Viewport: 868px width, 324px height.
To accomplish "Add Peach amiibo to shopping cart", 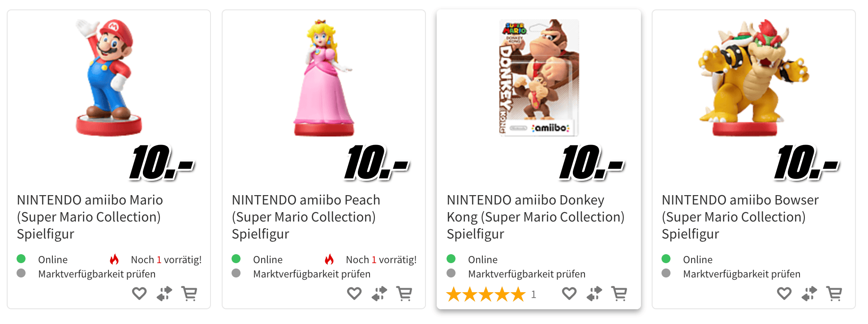I will [x=404, y=294].
